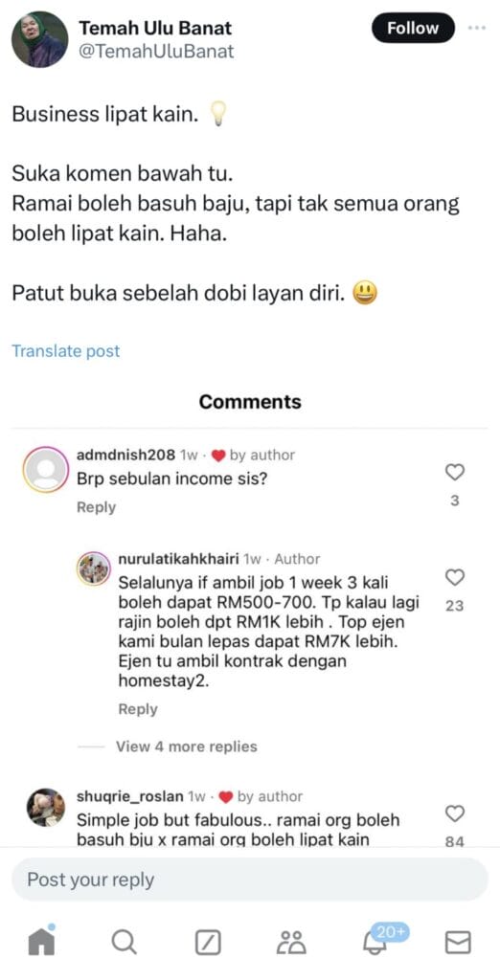Open the three-dot more options menu
This screenshot has height=980, width=500.
(x=477, y=28)
